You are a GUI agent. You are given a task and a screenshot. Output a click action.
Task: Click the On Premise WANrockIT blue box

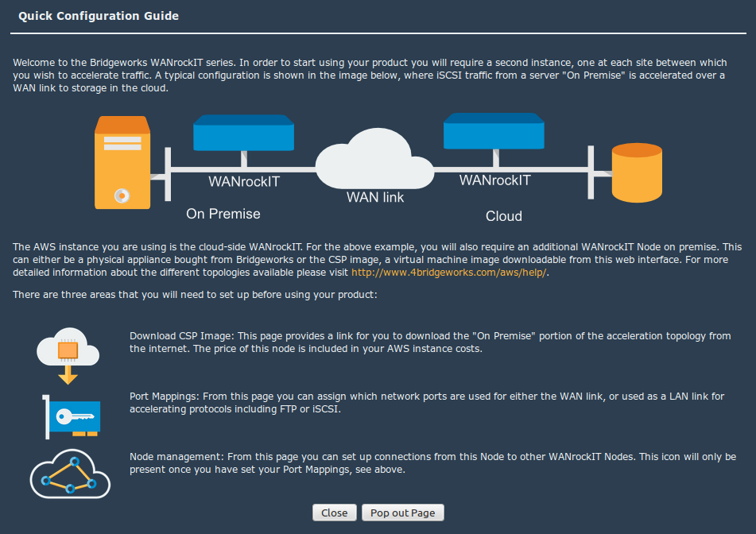[x=243, y=133]
